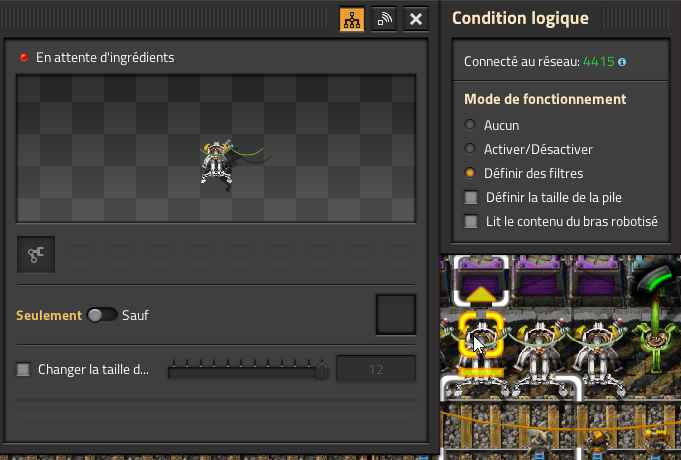Enable Lit le contenu du bras robotisé
Viewport: 681px width, 460px height.
pyautogui.click(x=471, y=222)
